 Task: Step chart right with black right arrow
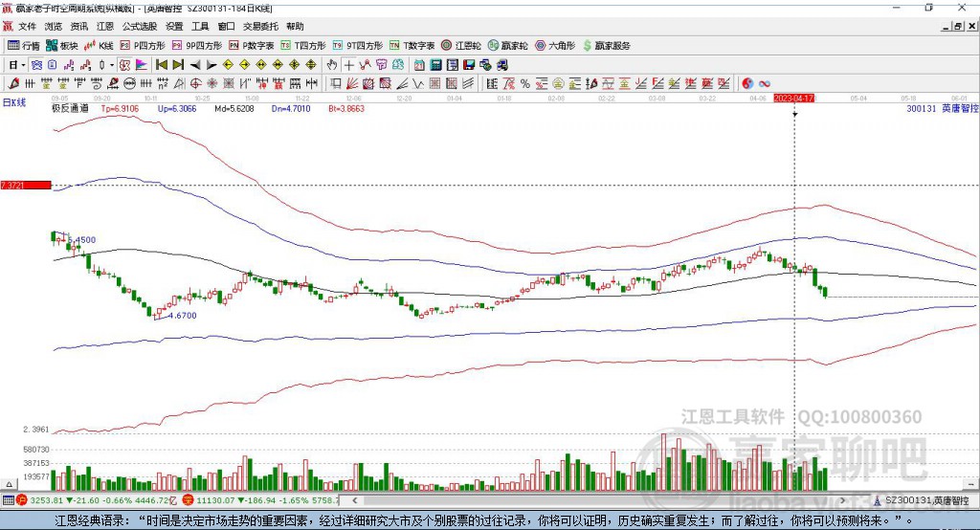(212, 65)
